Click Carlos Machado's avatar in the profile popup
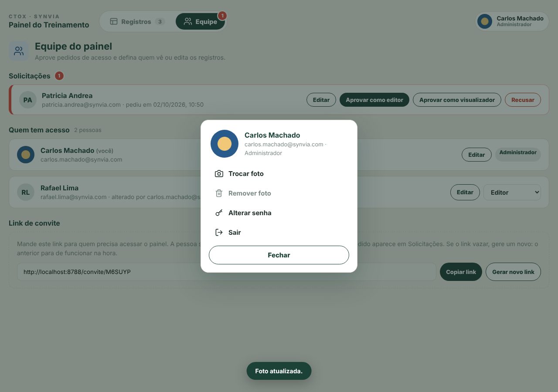Screen dimensions: 558x392 tap(225, 144)
